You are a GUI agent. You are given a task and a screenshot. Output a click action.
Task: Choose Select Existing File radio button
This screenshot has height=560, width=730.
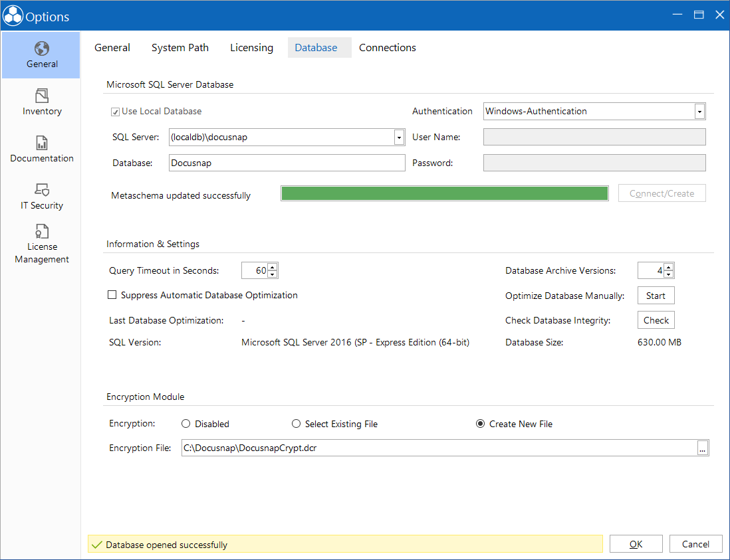pos(296,424)
